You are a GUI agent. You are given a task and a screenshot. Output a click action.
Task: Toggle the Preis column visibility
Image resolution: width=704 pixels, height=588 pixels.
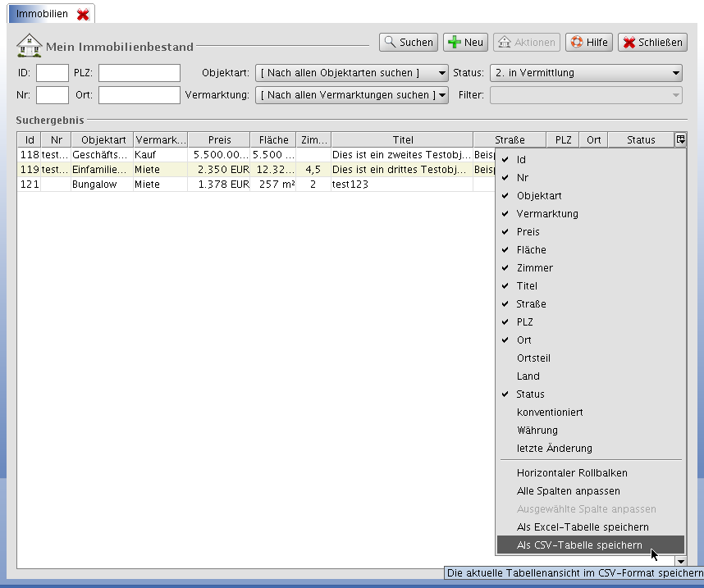[x=528, y=232]
